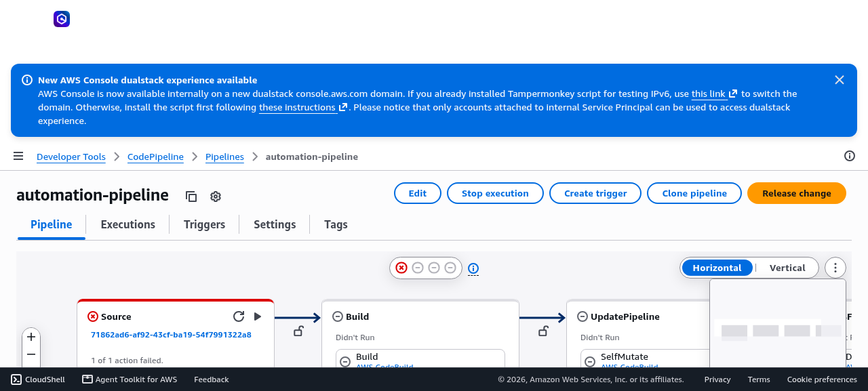This screenshot has height=391, width=868.
Task: Copy the automation-pipeline name
Action: tap(191, 197)
